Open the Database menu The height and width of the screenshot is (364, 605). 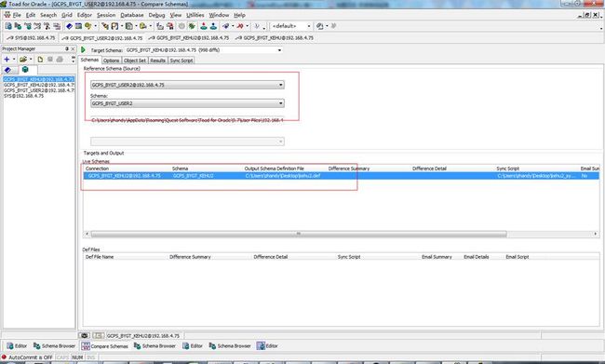(x=132, y=15)
